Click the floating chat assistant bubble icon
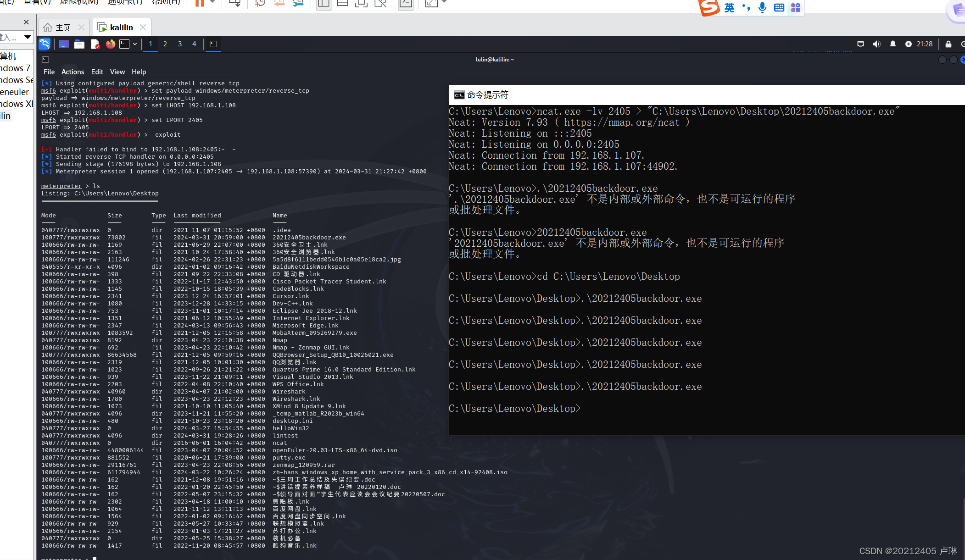Screen dimensions: 965x560 click(x=958, y=10)
